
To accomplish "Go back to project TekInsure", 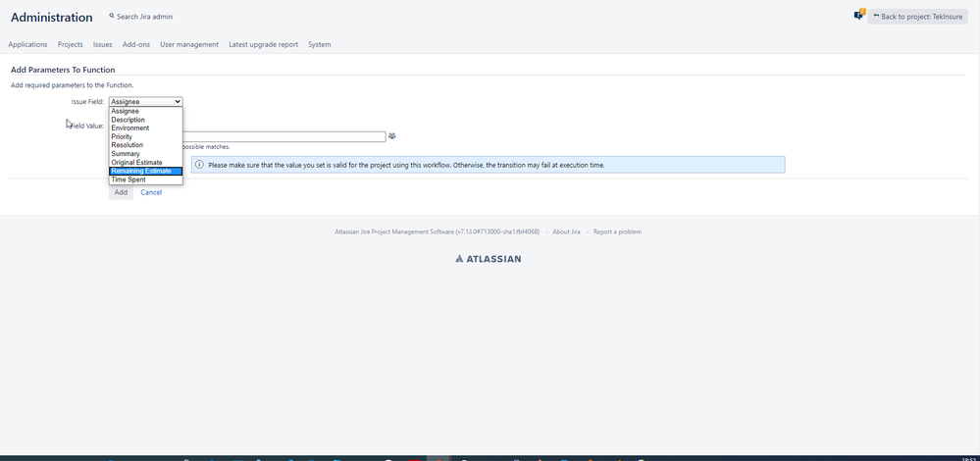I will click(917, 17).
